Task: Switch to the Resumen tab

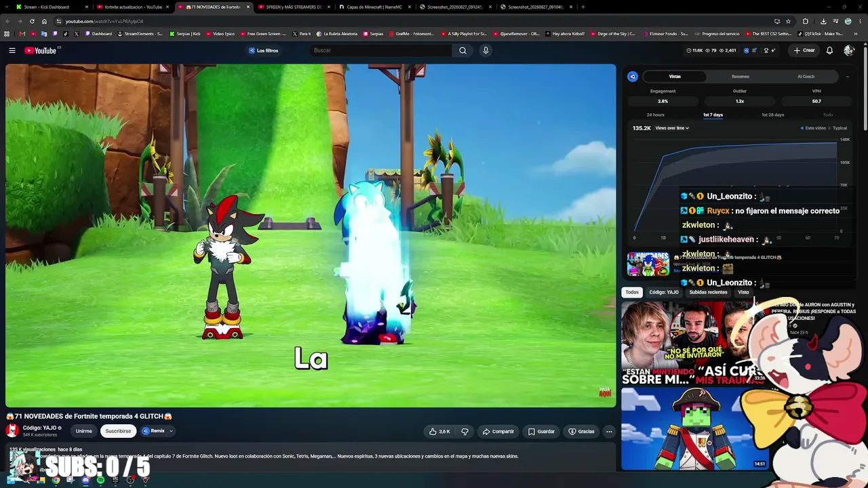Action: point(741,77)
